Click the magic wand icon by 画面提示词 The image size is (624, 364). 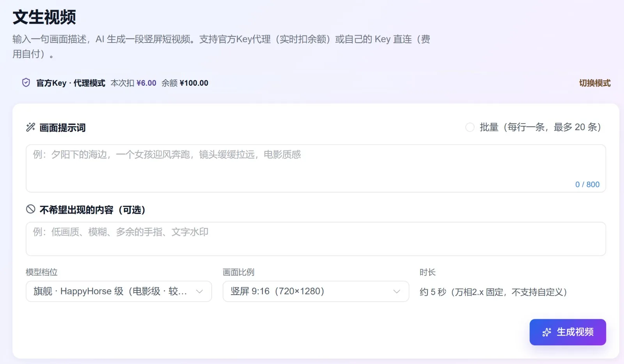(30, 127)
